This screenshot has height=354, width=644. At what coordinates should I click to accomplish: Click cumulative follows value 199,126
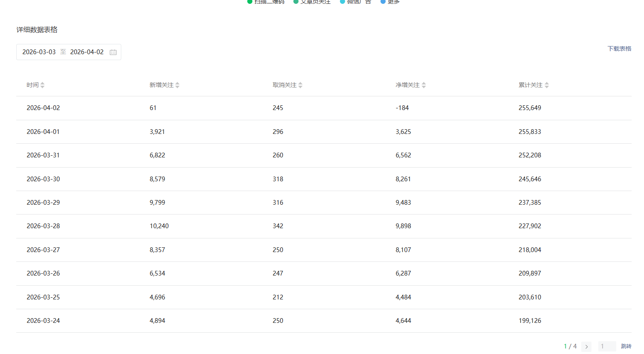point(530,321)
